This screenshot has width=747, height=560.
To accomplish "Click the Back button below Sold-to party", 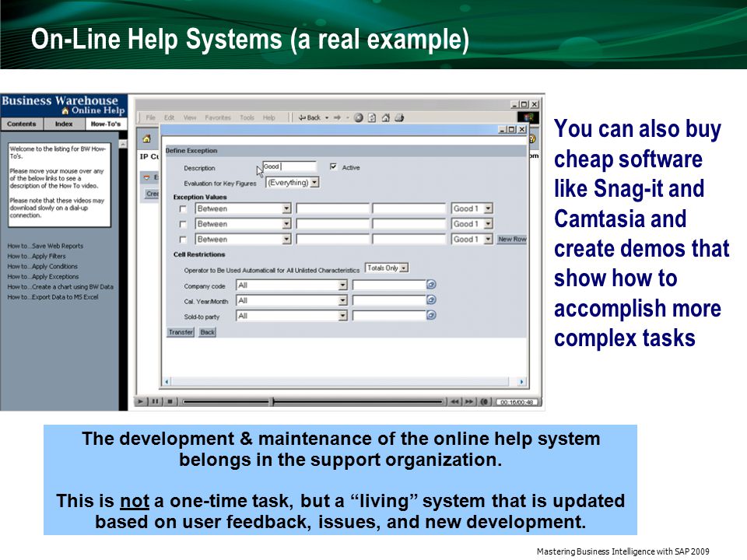I will click(x=207, y=332).
